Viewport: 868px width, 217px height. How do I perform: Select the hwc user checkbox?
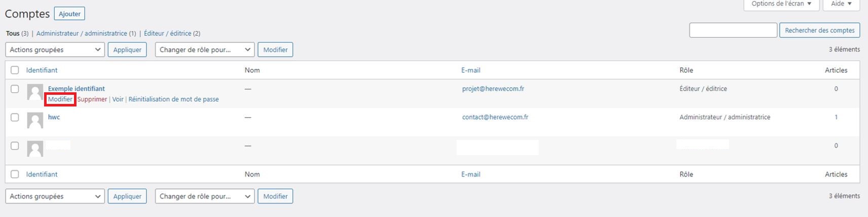pyautogui.click(x=15, y=117)
